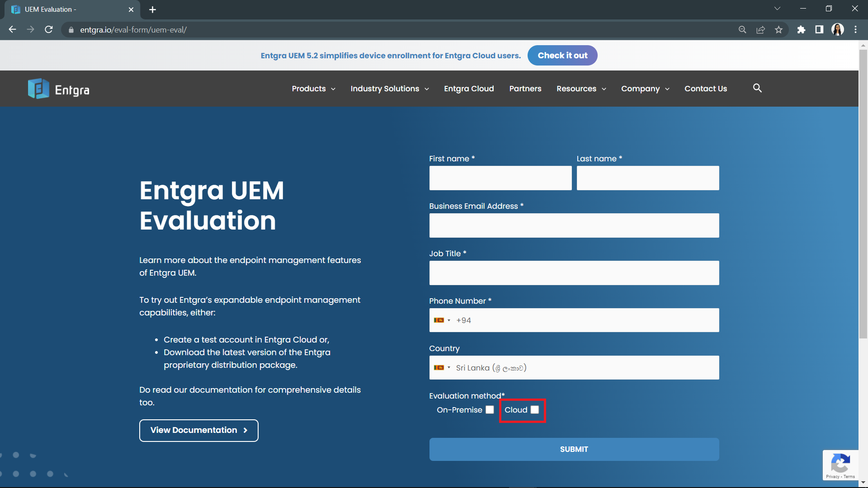Click the browser back arrow
This screenshot has width=868, height=488.
pyautogui.click(x=12, y=29)
